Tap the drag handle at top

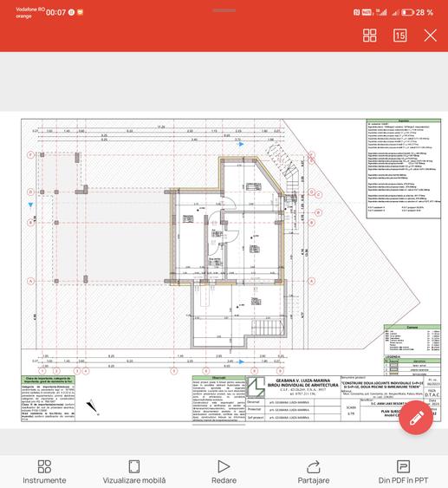pos(224,10)
